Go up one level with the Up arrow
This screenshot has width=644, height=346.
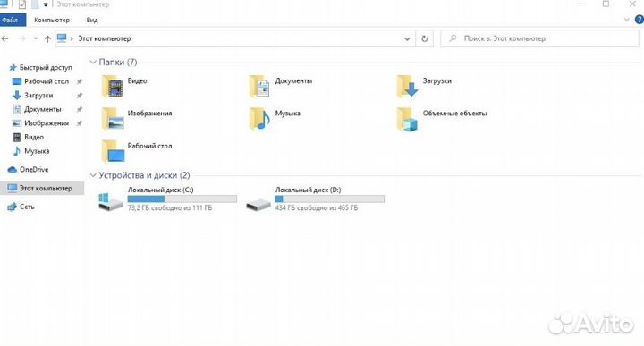click(47, 38)
